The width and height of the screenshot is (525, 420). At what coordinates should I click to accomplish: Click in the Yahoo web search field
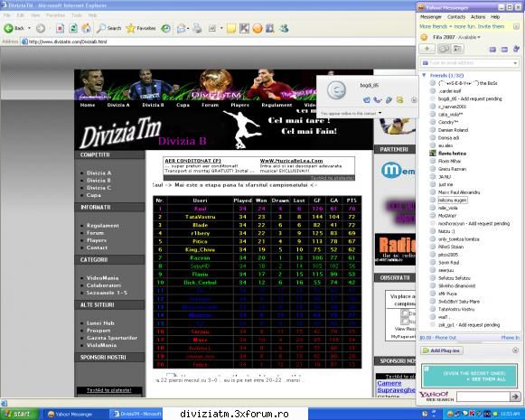[483, 397]
